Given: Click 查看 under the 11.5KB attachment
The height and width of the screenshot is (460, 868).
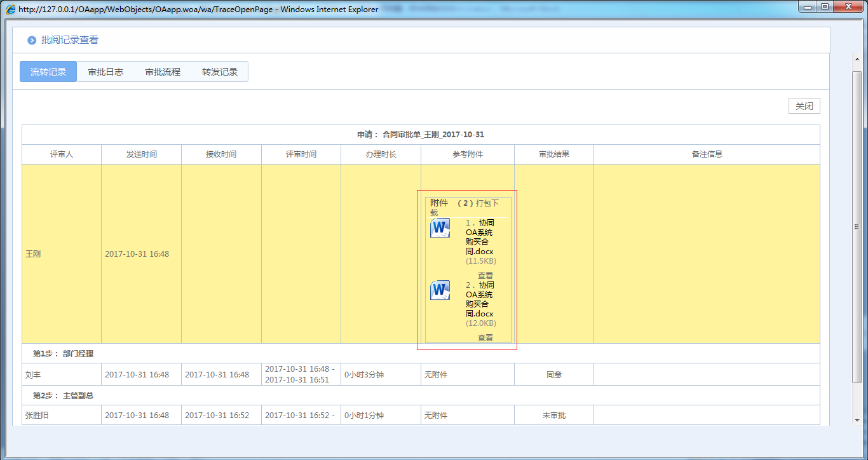Looking at the screenshot, I should (x=485, y=276).
